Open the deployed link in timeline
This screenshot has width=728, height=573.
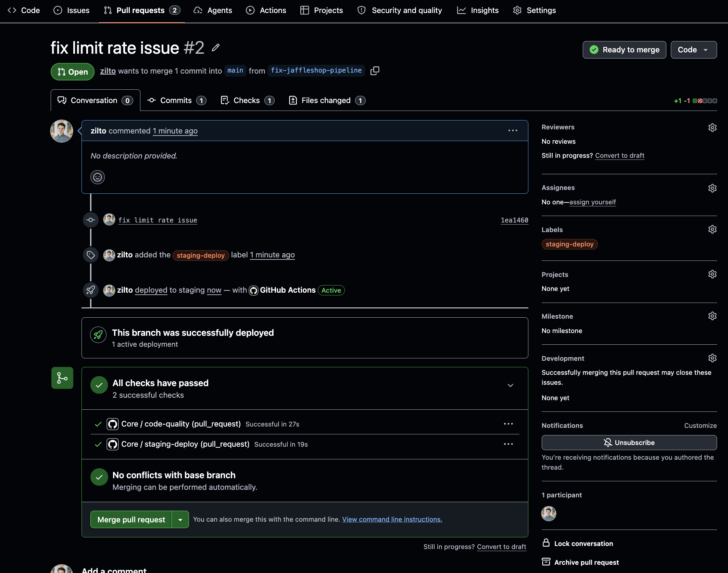151,290
